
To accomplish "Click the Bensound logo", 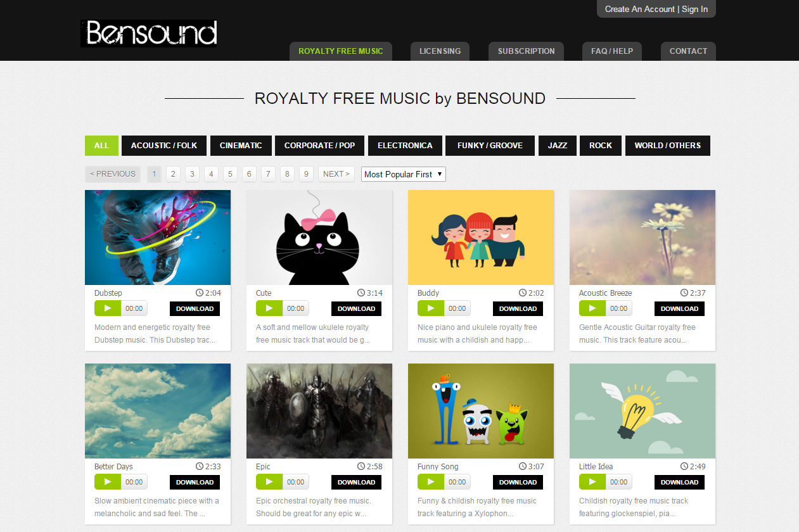I will tap(149, 33).
